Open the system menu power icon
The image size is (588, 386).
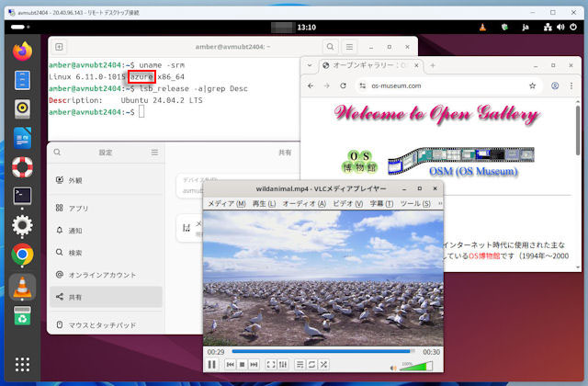click(x=573, y=27)
